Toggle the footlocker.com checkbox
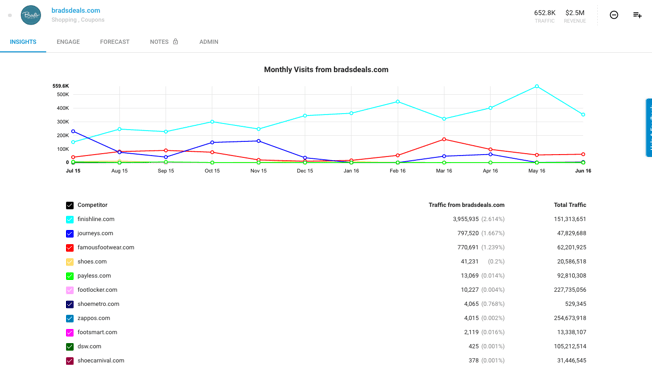 click(70, 290)
